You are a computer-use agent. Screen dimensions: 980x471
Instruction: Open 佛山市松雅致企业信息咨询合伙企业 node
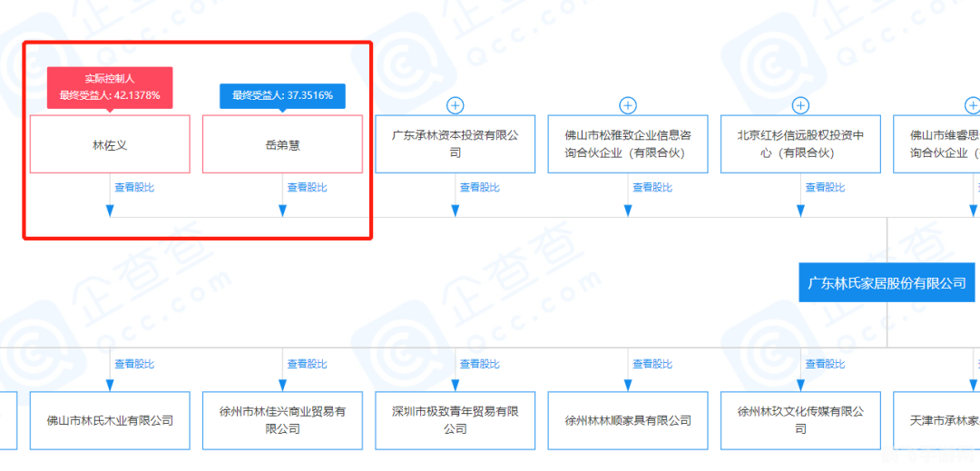click(628, 144)
